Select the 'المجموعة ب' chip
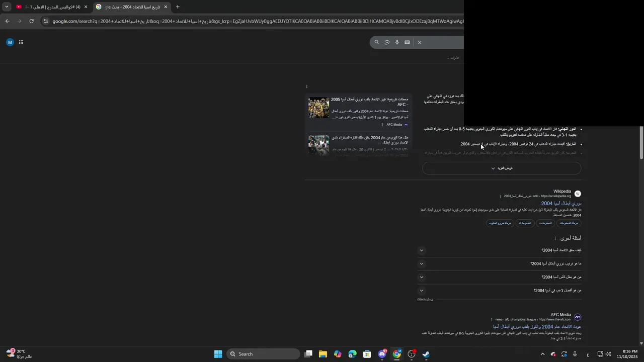The width and height of the screenshot is (644, 362). tap(545, 223)
